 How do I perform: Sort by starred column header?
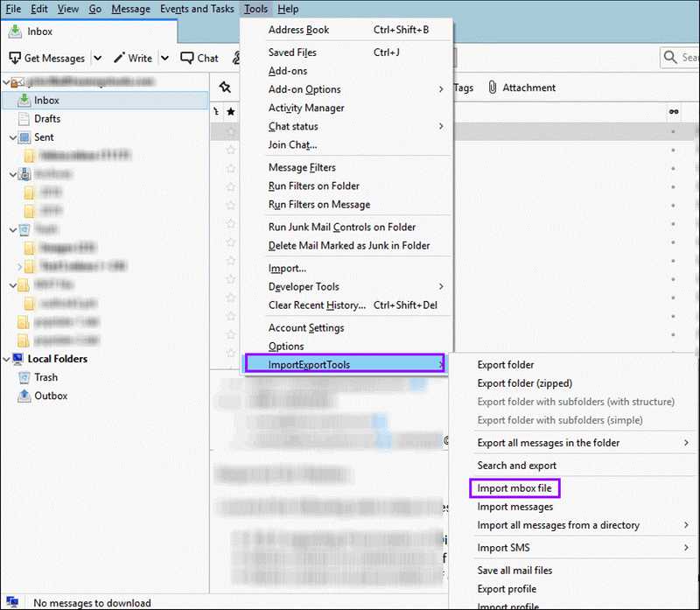coord(231,111)
